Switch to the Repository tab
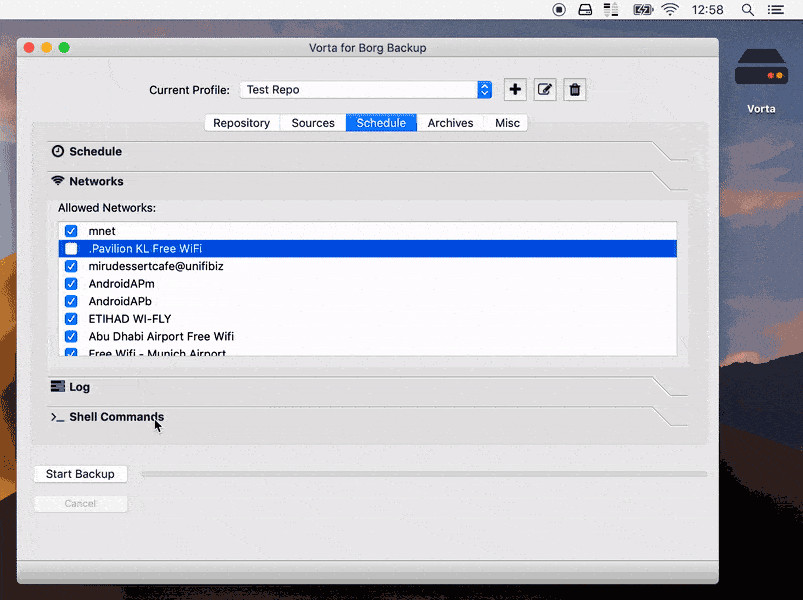 (242, 123)
